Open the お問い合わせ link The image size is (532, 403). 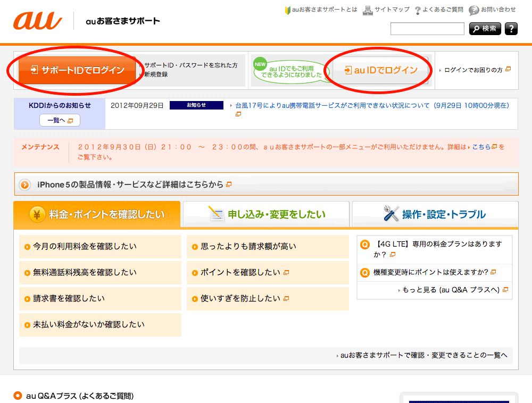tap(498, 10)
